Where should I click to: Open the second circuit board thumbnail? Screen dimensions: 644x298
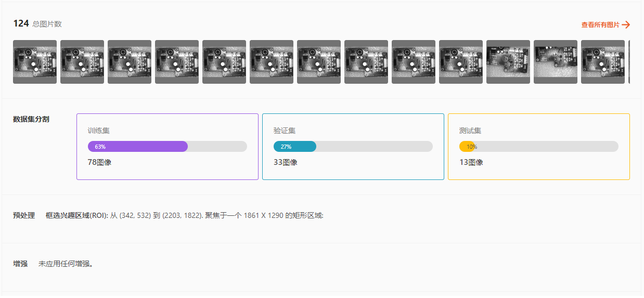coord(82,62)
